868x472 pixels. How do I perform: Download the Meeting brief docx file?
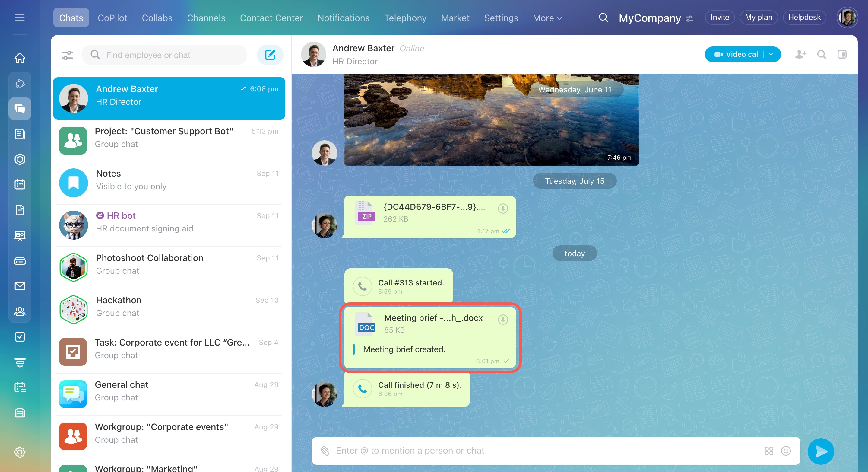pos(503,319)
